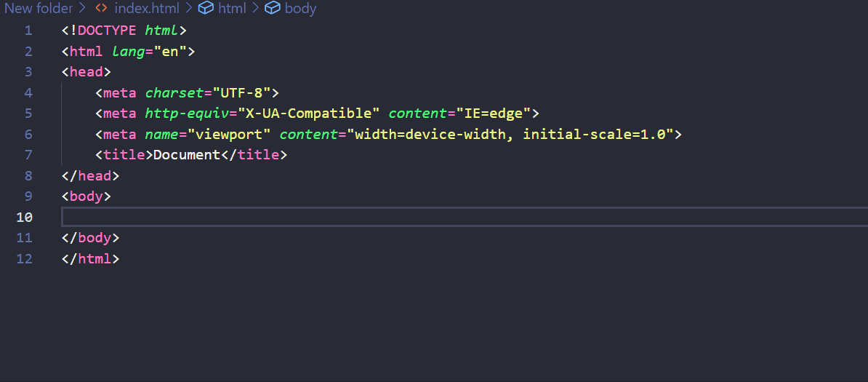Click the opening body tag on line 9

pos(87,196)
